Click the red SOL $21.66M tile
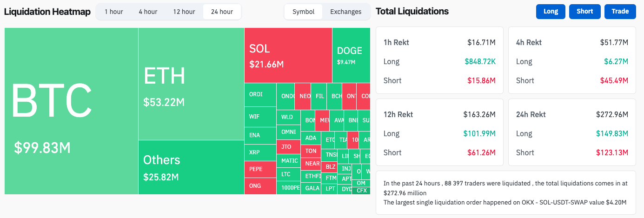The width and height of the screenshot is (644, 218). (x=288, y=55)
